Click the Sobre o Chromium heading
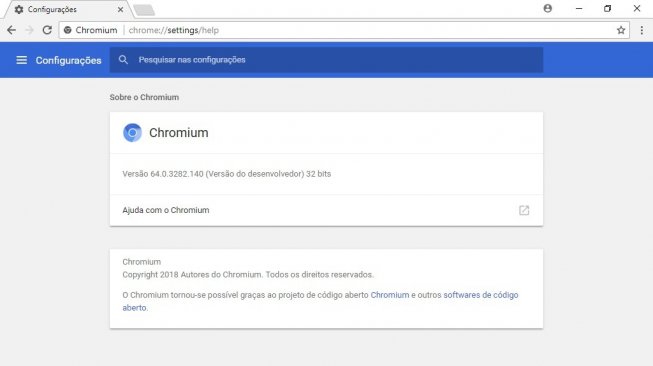The height and width of the screenshot is (366, 653). tap(144, 97)
